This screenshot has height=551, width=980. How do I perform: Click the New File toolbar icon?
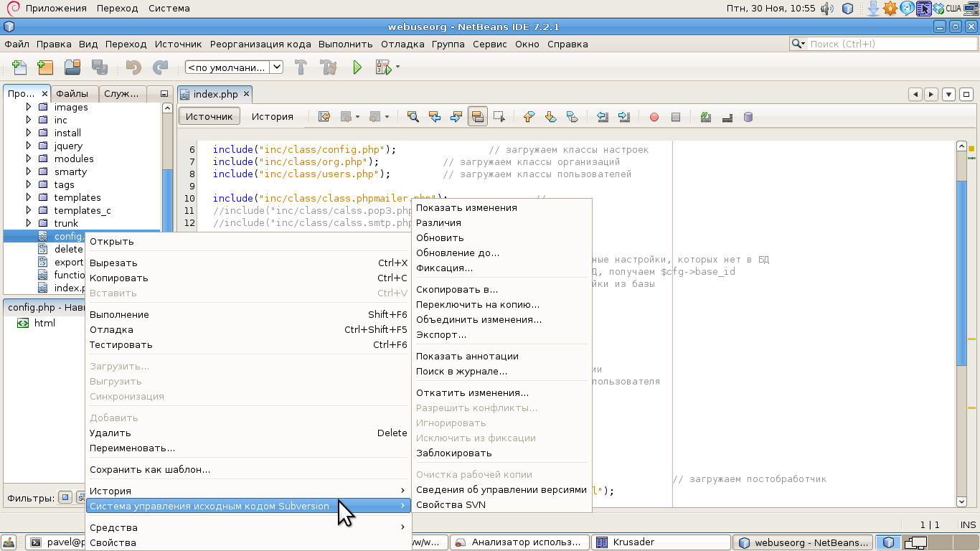point(19,67)
